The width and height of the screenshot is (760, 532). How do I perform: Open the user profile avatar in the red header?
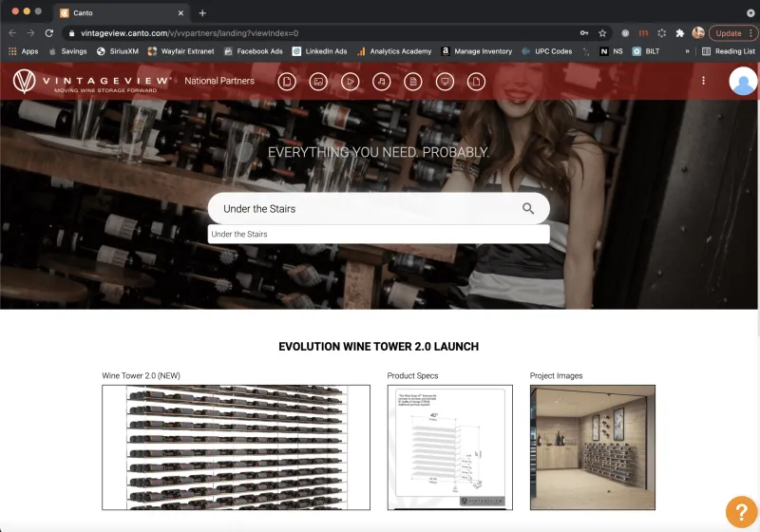tap(743, 81)
